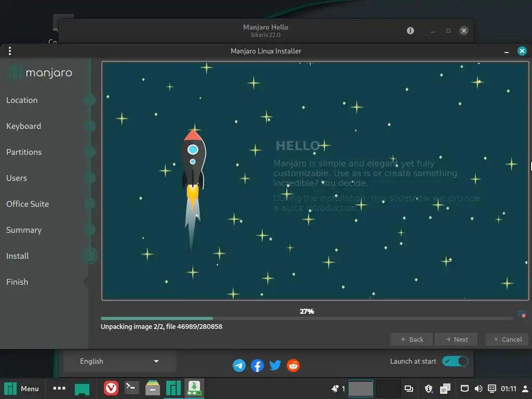The image size is (532, 399).
Task: Click the installation progress bar
Action: click(307, 318)
